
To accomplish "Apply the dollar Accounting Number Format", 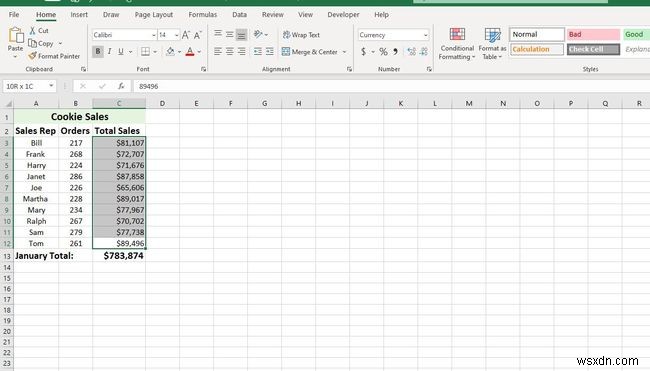I will point(364,51).
